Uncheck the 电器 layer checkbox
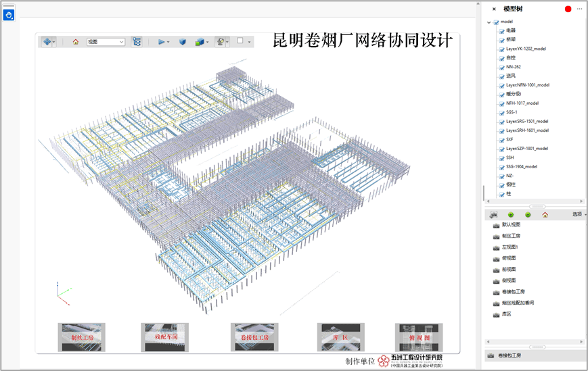 pyautogui.click(x=502, y=31)
